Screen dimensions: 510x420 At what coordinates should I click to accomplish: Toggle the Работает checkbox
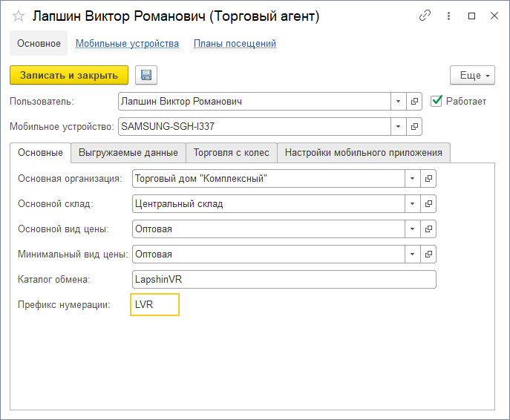pos(437,101)
